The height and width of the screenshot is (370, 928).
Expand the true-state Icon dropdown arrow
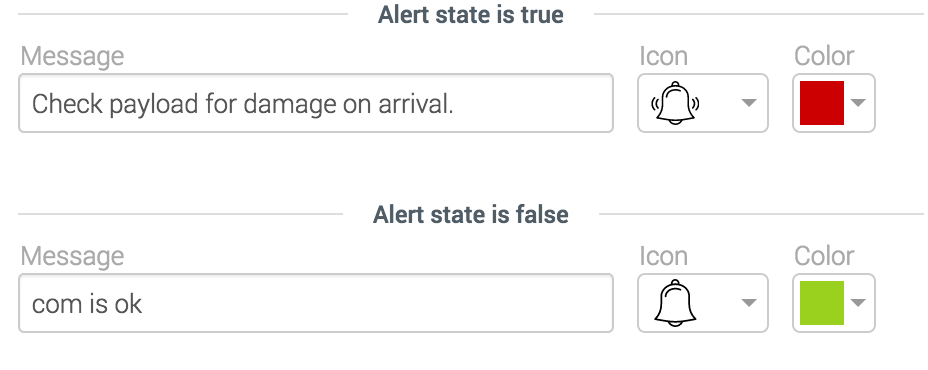(x=749, y=103)
